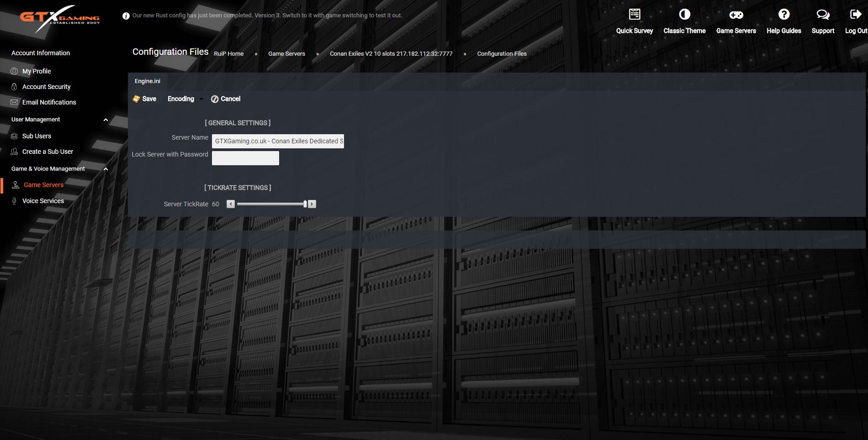The image size is (868, 440).
Task: Click Account Security lock icon
Action: tap(14, 87)
